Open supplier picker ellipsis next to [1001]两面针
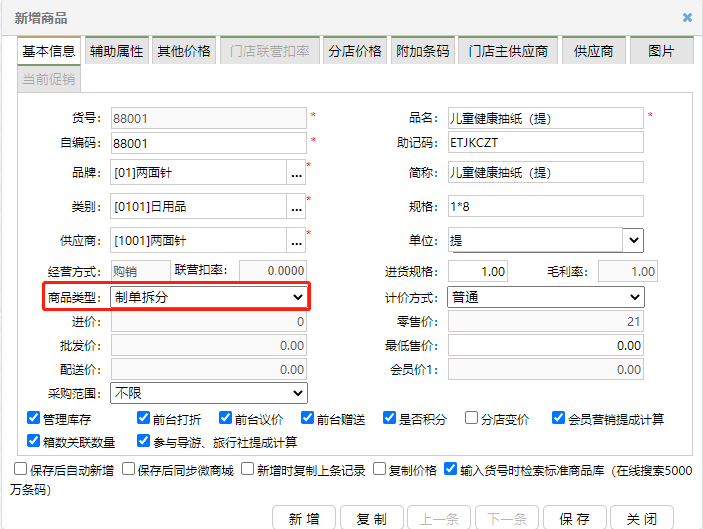The width and height of the screenshot is (703, 529). [x=296, y=241]
